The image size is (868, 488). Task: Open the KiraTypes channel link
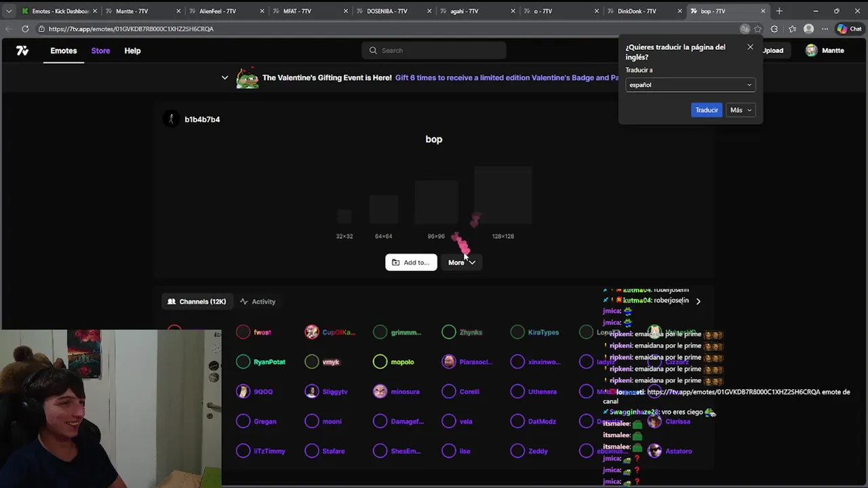tap(543, 332)
